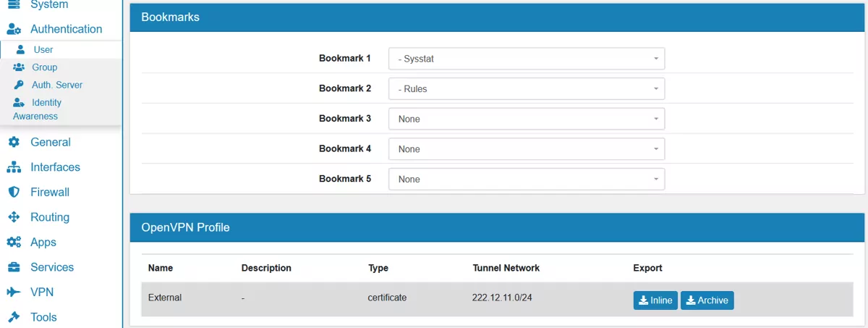Image resolution: width=868 pixels, height=328 pixels.
Task: Click the Description column header
Action: click(266, 268)
